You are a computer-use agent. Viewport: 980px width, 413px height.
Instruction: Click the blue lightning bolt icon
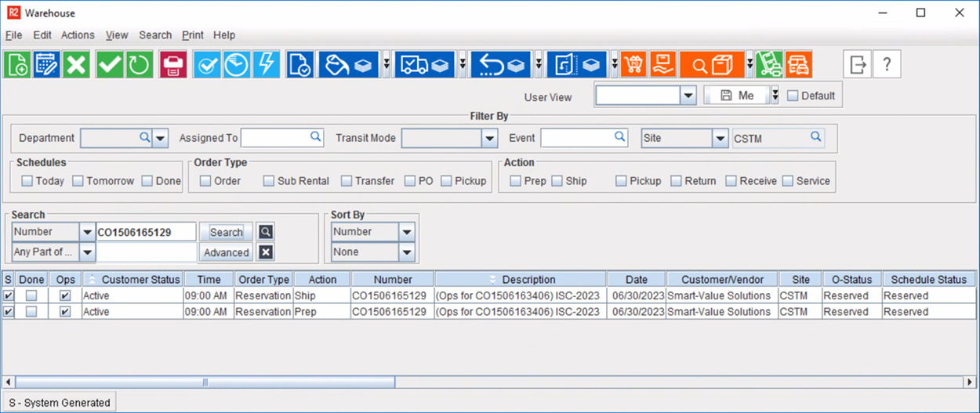tap(266, 64)
